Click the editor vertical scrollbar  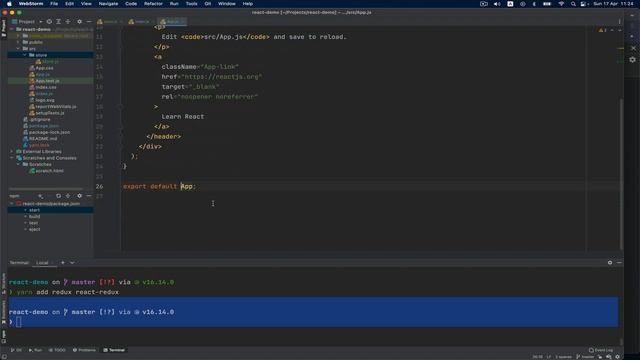coord(622,175)
